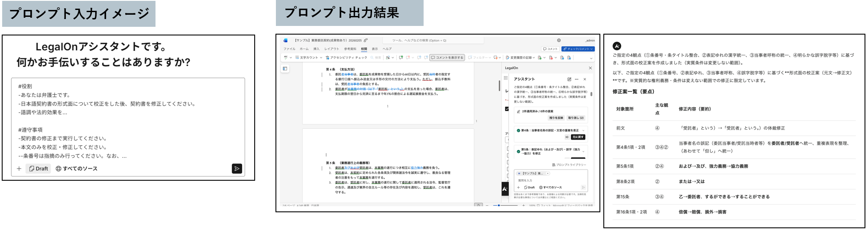This screenshot has width=868, height=230.
Task: Add an attachment with the plus icon
Action: click(x=19, y=169)
